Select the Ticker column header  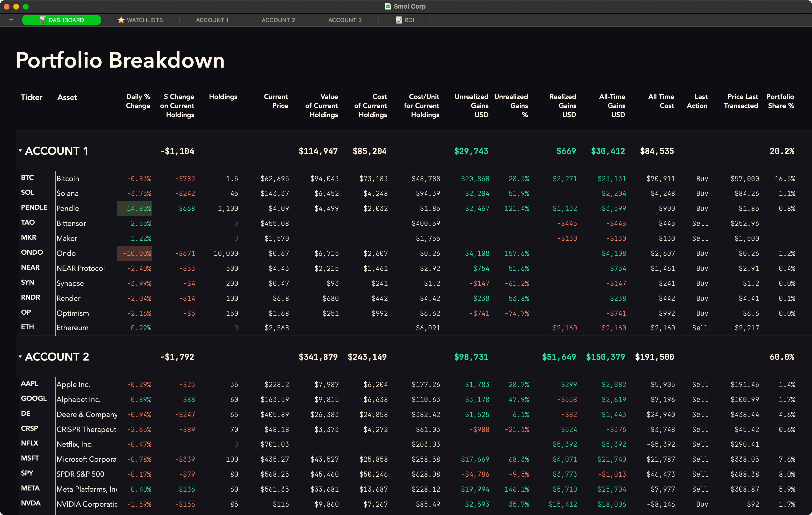pyautogui.click(x=31, y=97)
